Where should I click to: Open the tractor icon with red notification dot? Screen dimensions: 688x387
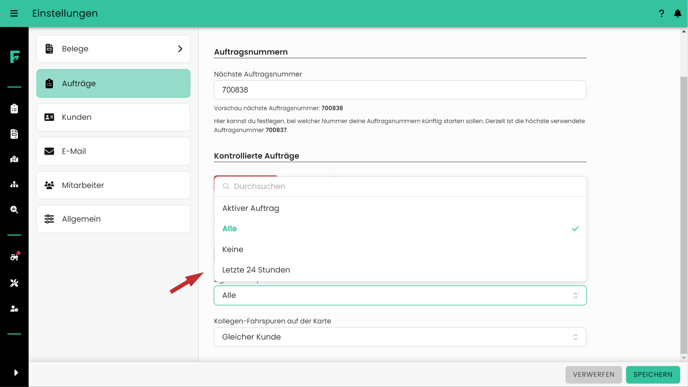(x=14, y=257)
